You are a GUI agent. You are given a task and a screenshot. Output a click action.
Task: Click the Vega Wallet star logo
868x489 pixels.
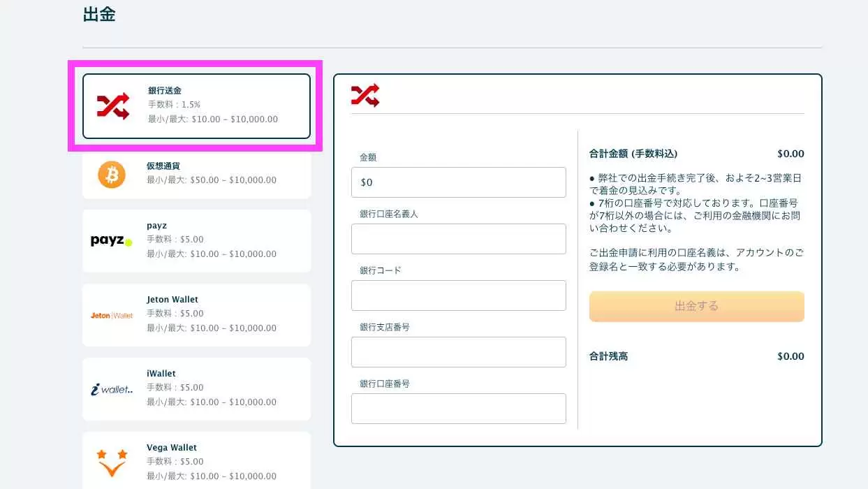pyautogui.click(x=112, y=462)
